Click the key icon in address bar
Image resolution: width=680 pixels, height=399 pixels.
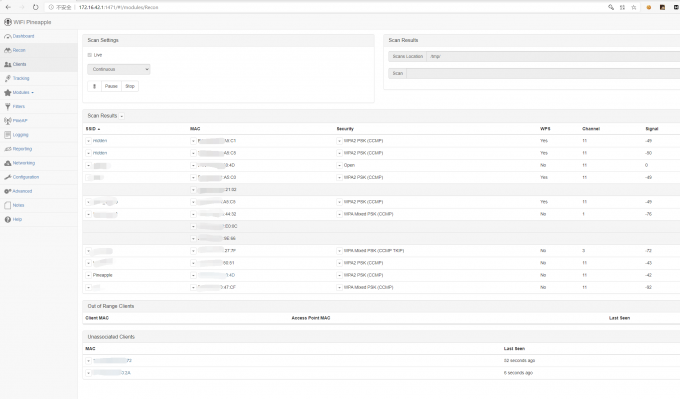click(x=611, y=7)
